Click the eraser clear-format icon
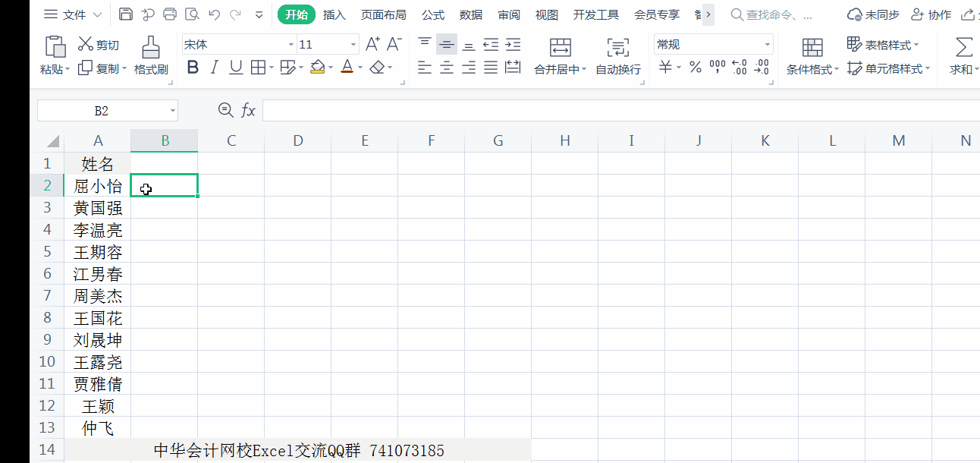The width and height of the screenshot is (980, 463). pyautogui.click(x=378, y=68)
